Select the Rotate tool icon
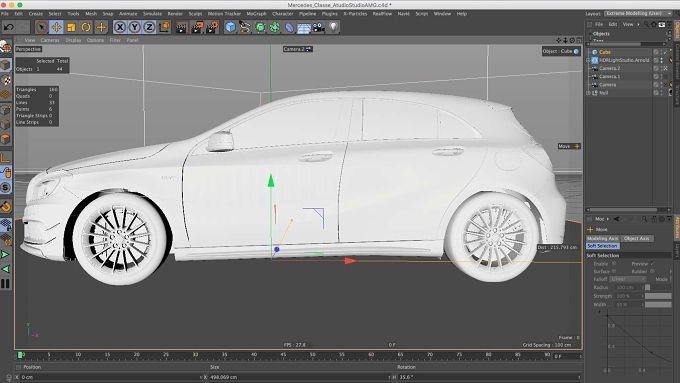680x383 pixels. click(x=86, y=27)
